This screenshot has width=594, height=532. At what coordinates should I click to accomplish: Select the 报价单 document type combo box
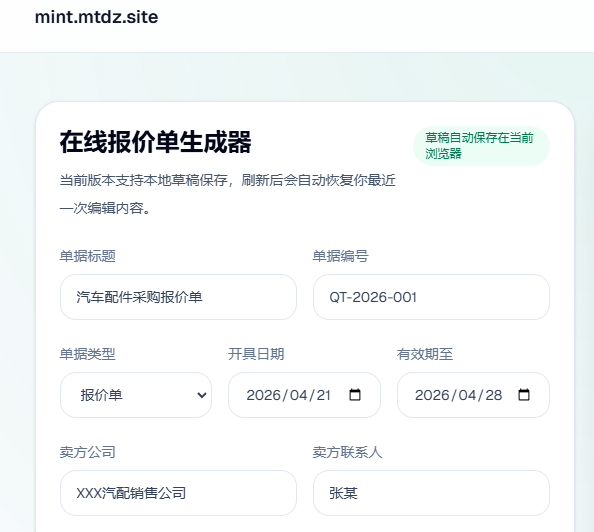point(136,395)
